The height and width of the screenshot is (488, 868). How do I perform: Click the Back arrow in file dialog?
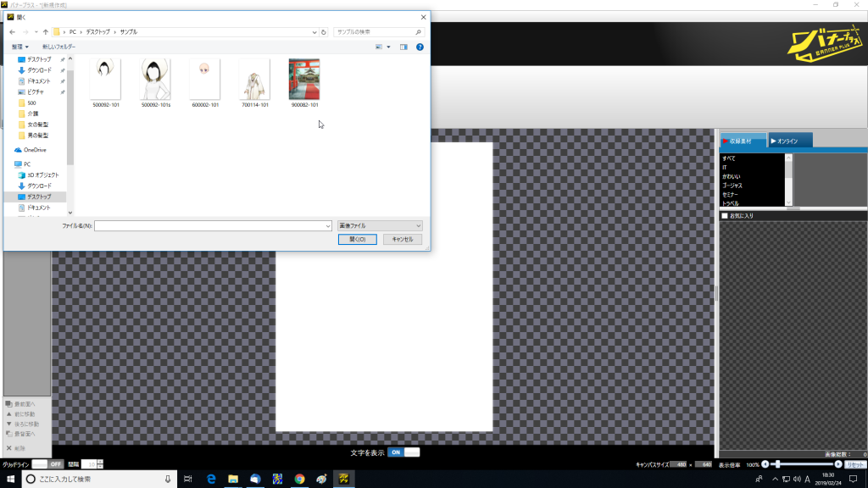point(12,32)
